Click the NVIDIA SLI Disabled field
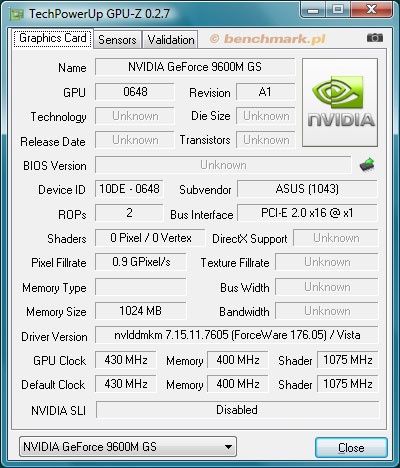Viewport: 400px width, 468px height. (x=237, y=410)
